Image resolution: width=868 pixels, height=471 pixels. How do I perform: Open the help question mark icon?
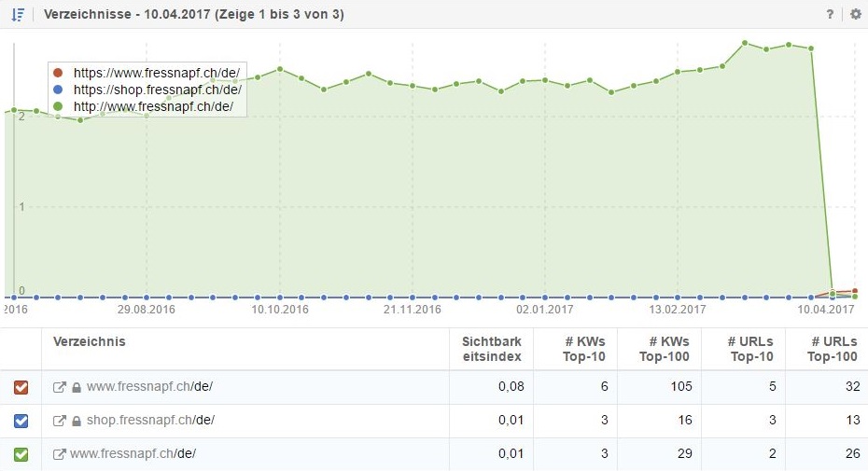(x=830, y=15)
